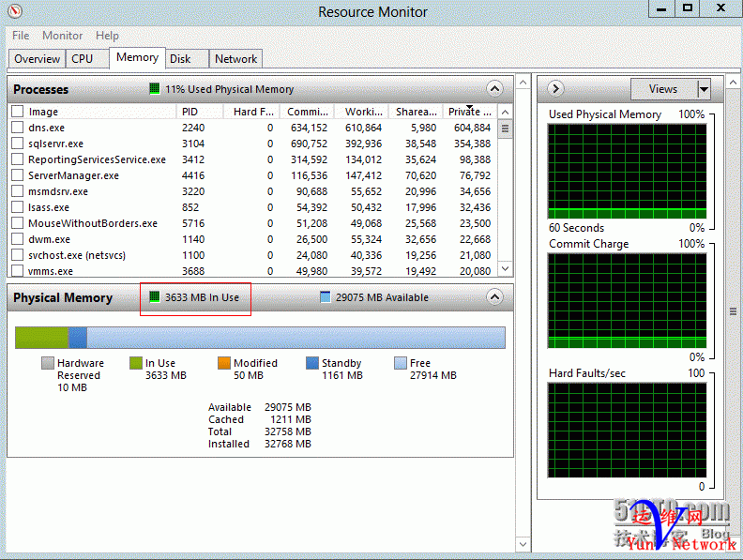Select the sqlservr.exe process name
The width and height of the screenshot is (743, 560).
coord(55,144)
